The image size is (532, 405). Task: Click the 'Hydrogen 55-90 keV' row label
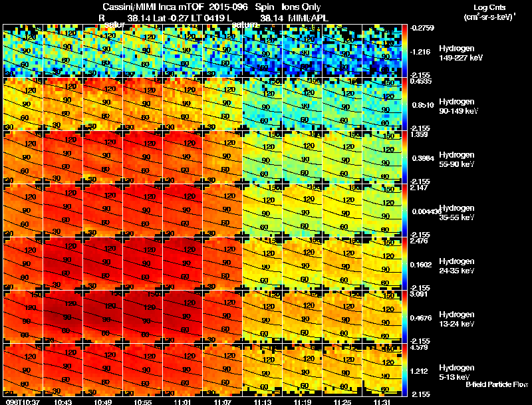pyautogui.click(x=457, y=160)
